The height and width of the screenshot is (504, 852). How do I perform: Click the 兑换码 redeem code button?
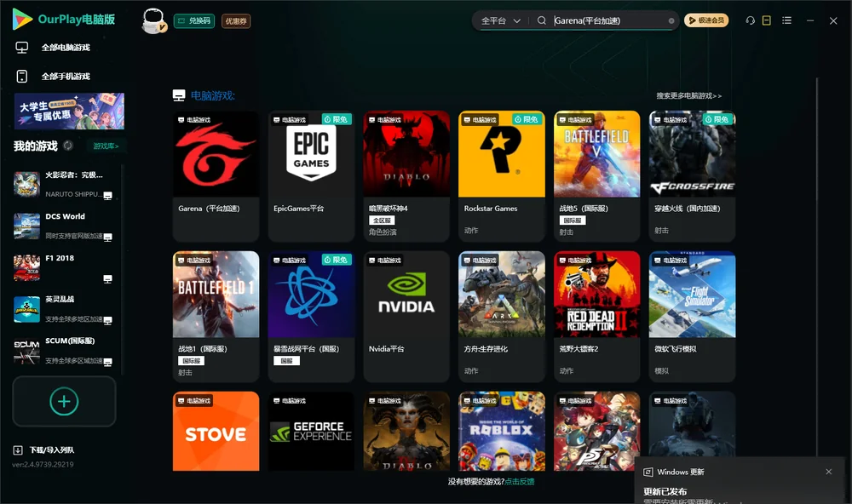(x=194, y=21)
